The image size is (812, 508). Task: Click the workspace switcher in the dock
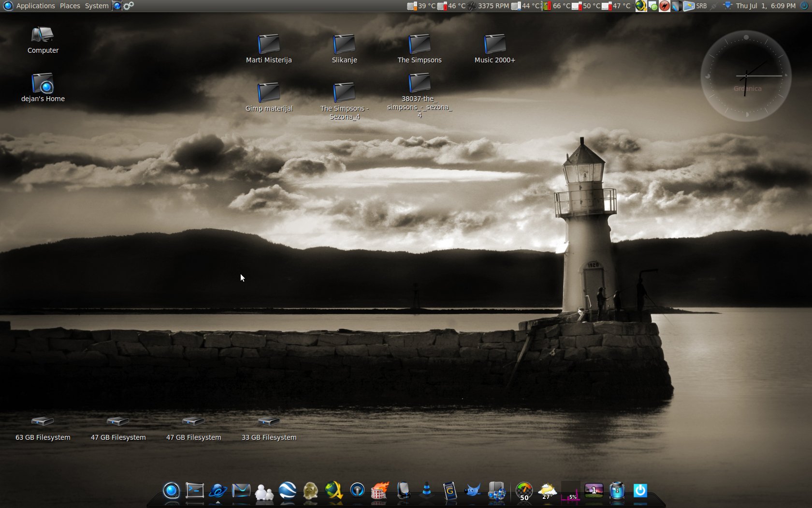pos(594,491)
